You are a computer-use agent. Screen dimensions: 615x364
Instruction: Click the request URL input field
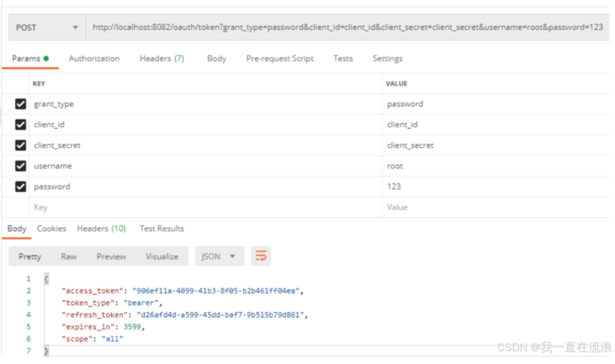click(347, 28)
